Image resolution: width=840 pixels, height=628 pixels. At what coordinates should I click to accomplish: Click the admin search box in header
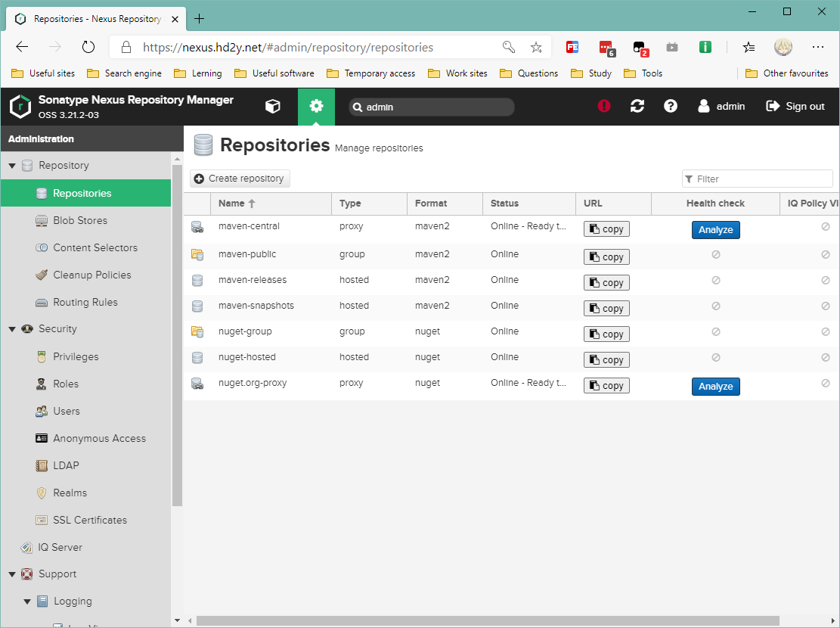(x=431, y=107)
